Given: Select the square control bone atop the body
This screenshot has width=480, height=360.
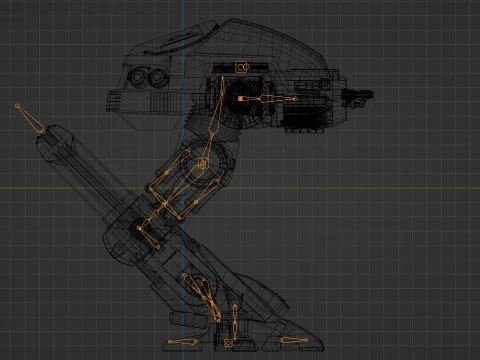Looking at the screenshot, I should [242, 67].
